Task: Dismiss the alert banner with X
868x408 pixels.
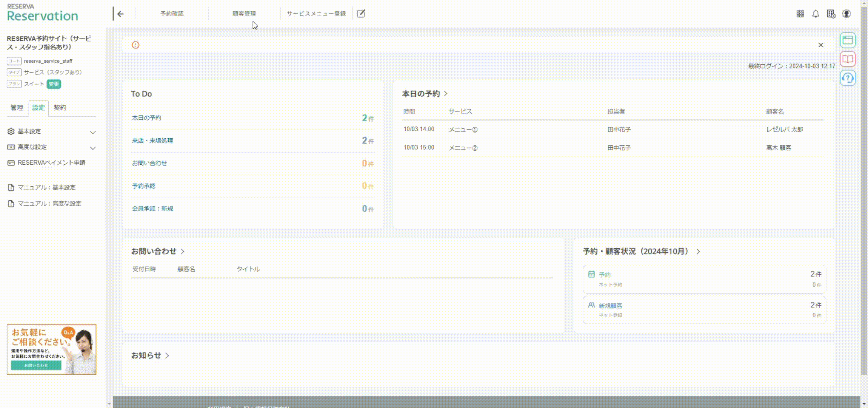Action: point(820,45)
